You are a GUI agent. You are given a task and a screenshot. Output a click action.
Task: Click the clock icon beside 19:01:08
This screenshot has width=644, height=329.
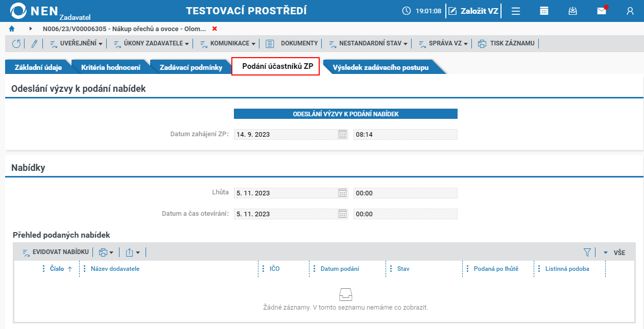tap(407, 11)
